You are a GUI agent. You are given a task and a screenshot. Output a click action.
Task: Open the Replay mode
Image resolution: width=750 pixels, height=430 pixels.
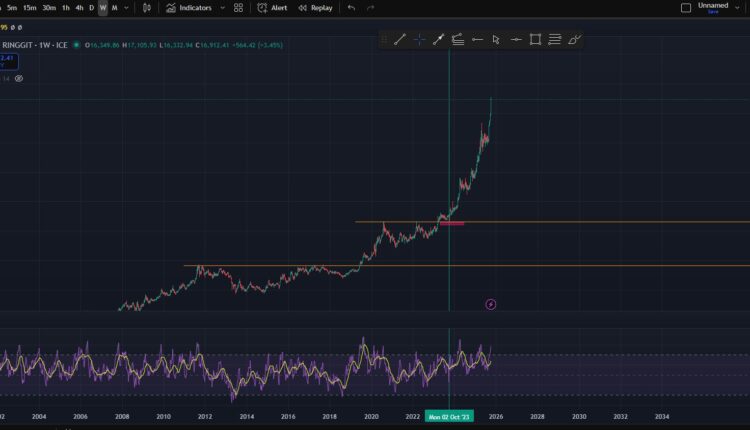click(315, 8)
